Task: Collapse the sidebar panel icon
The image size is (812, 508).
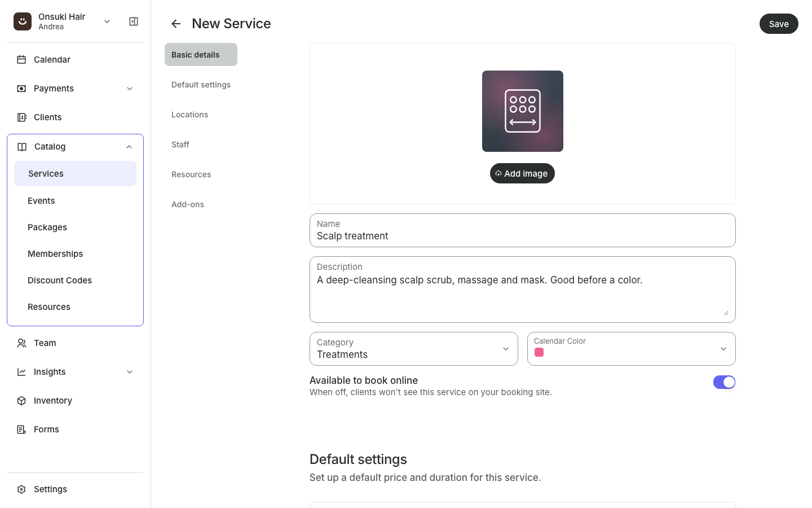Action: click(134, 21)
